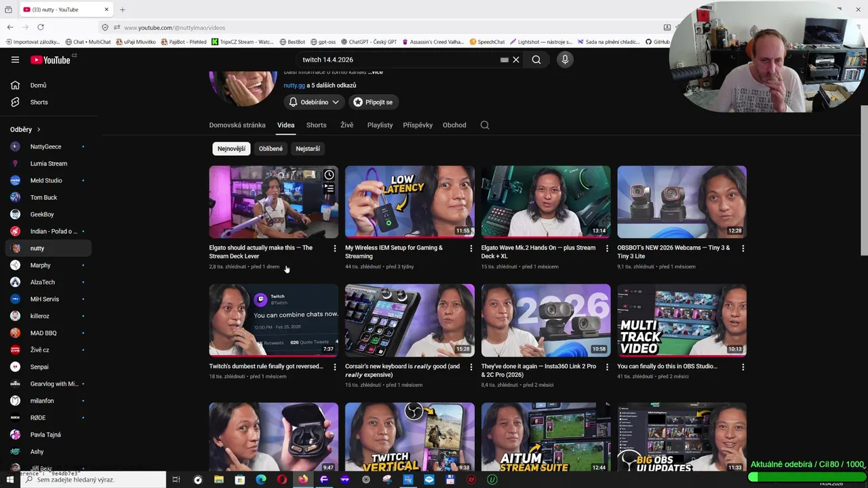Open 'Elgato should actually make this' title
Image resolution: width=868 pixels, height=488 pixels.
click(261, 252)
